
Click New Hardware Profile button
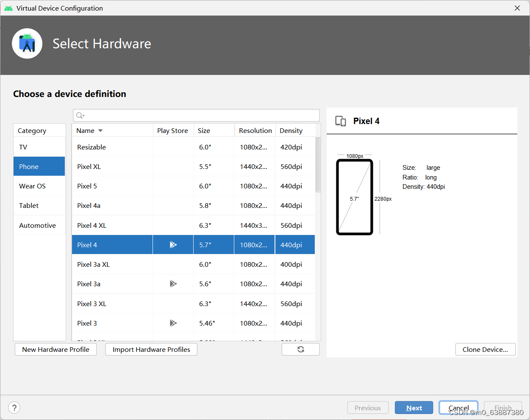point(56,349)
